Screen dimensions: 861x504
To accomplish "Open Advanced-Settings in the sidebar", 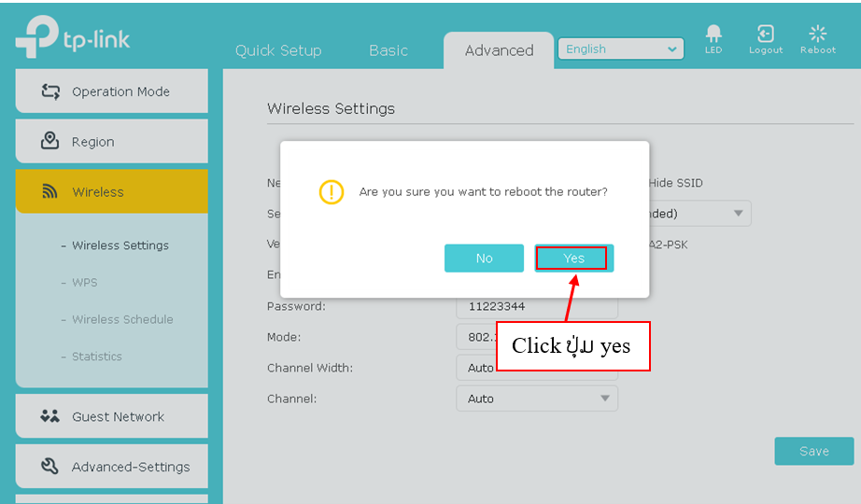I will pos(111,467).
